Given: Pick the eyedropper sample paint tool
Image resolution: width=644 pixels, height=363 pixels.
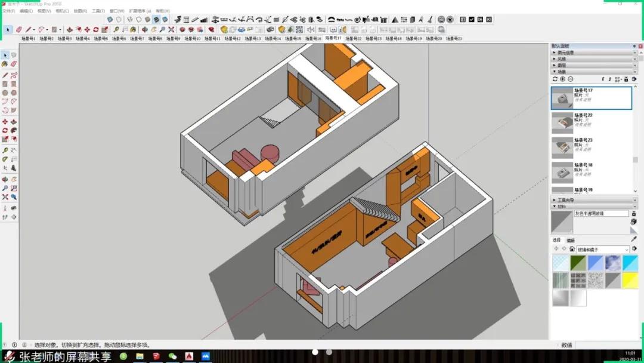Looking at the screenshot, I should click(x=633, y=239).
